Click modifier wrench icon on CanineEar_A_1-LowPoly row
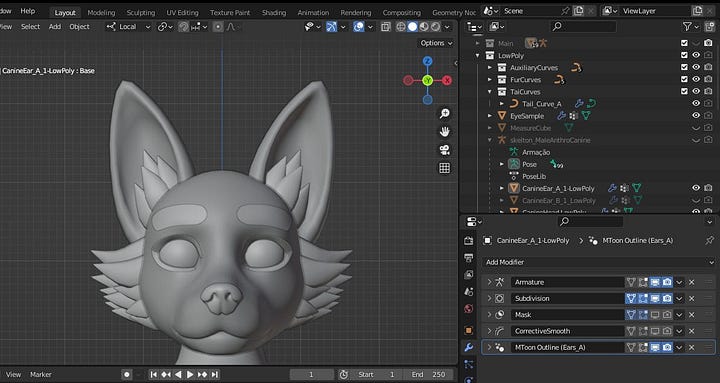 tap(612, 188)
